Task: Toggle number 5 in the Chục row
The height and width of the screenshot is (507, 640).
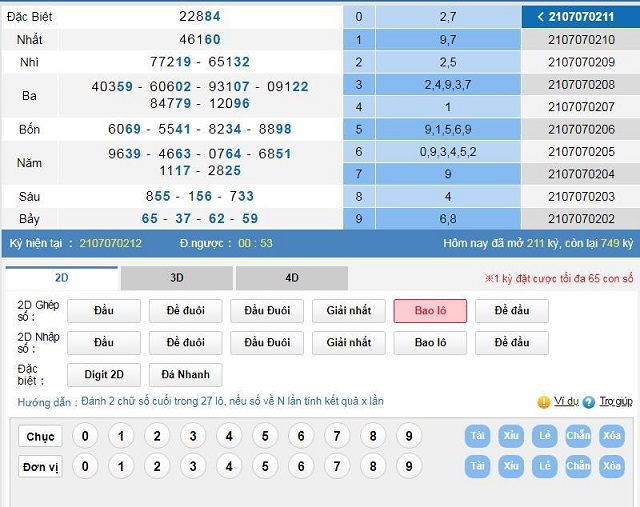Action: point(264,436)
